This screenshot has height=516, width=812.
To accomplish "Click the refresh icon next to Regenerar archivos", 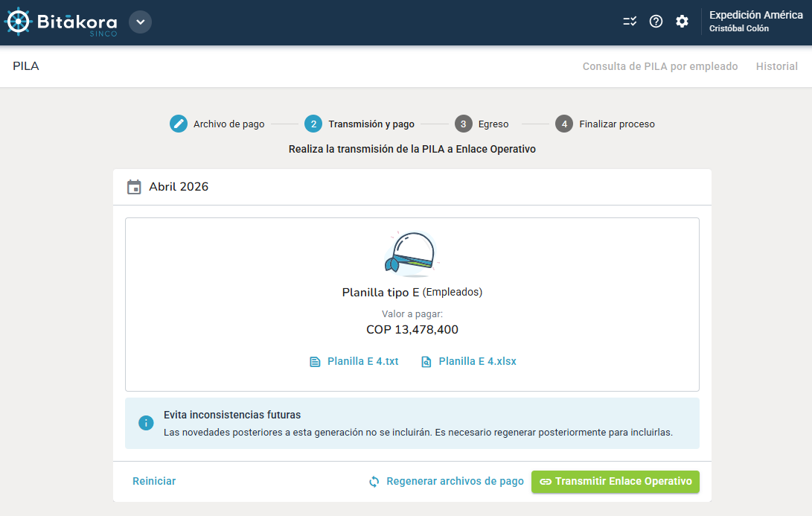I will [x=374, y=482].
